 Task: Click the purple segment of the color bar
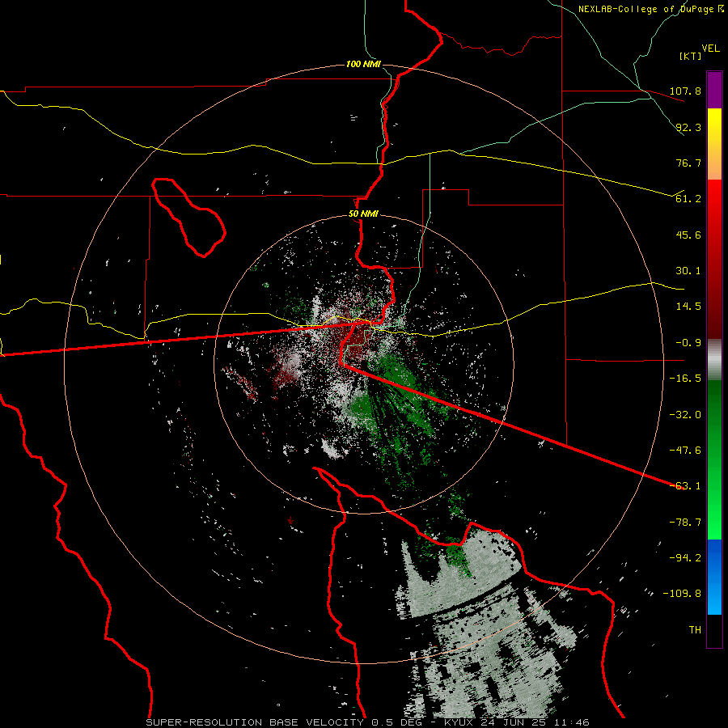pos(714,90)
